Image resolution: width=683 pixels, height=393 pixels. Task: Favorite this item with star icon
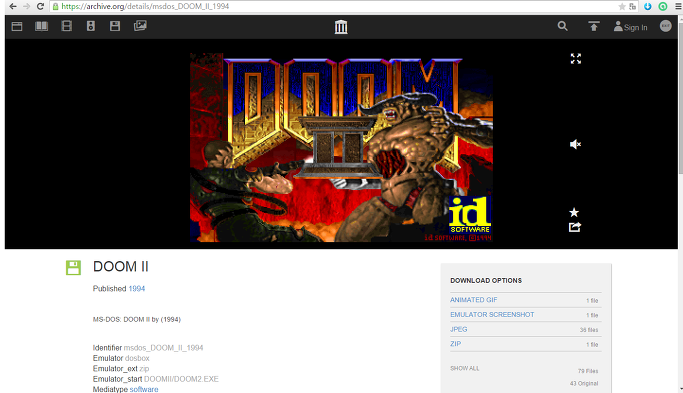pos(574,212)
